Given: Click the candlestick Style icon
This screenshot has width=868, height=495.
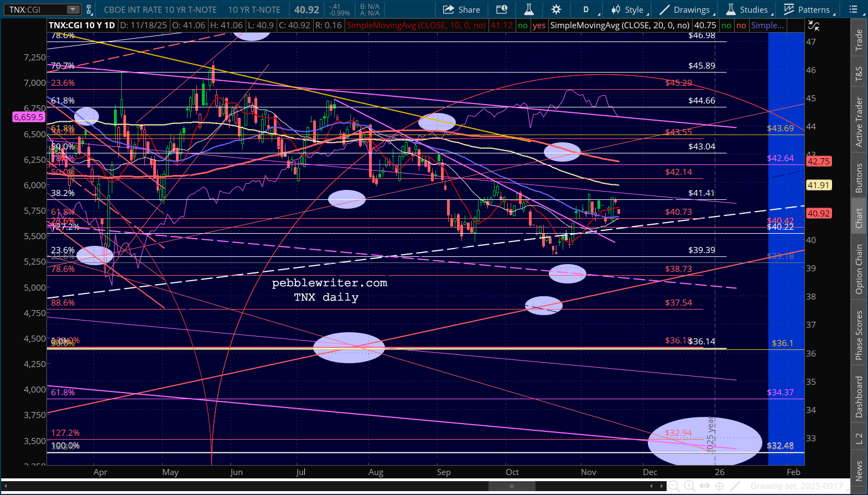Looking at the screenshot, I should point(616,9).
